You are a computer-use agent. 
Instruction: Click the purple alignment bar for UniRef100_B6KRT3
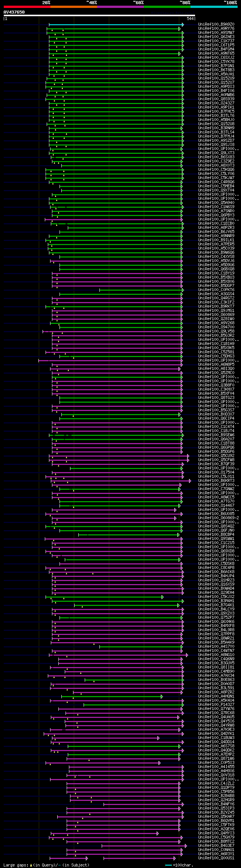click(121, 481)
